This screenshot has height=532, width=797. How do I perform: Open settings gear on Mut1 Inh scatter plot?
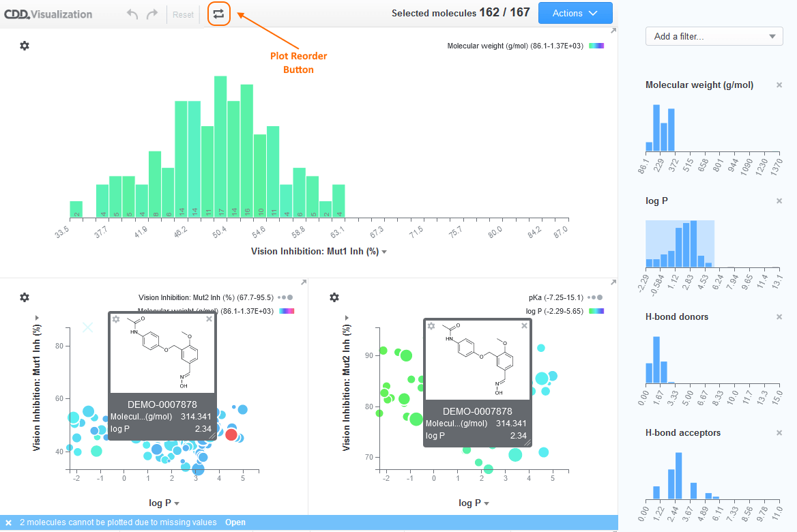(25, 297)
